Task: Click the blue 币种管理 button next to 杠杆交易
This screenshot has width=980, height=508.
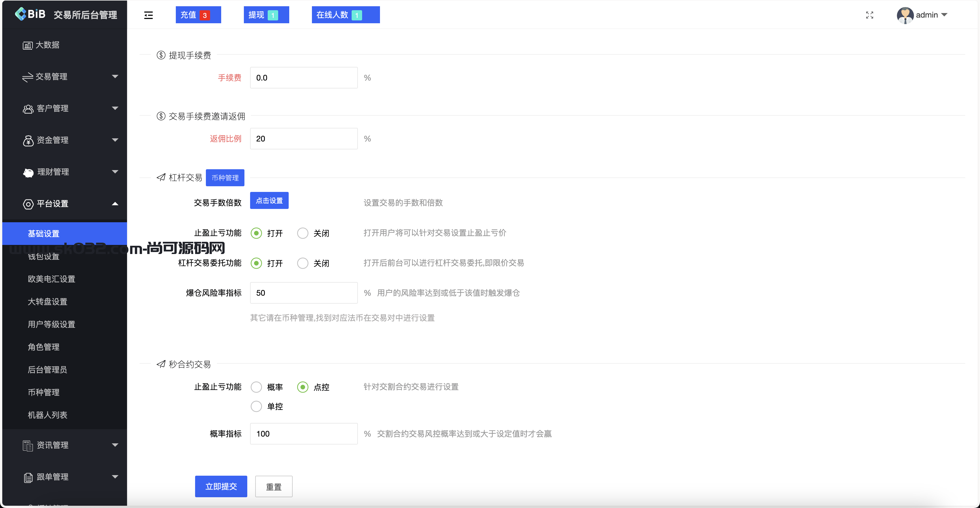Action: pyautogui.click(x=225, y=177)
